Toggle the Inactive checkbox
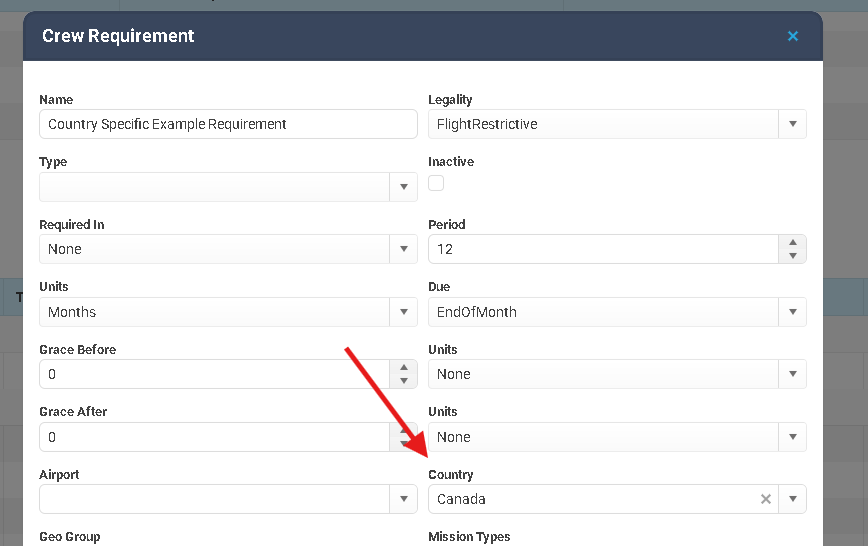This screenshot has height=546, width=868. [436, 183]
